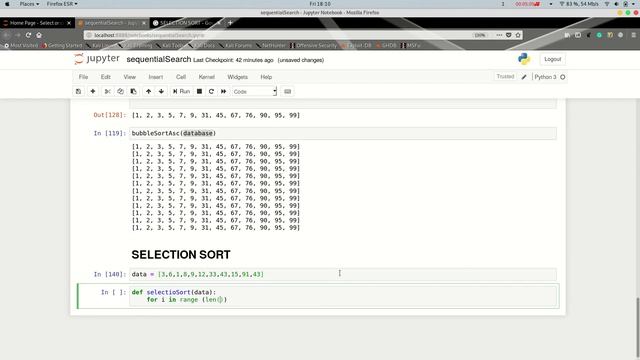The width and height of the screenshot is (640, 360).
Task: Save and checkpoint the notebook
Action: [78, 91]
